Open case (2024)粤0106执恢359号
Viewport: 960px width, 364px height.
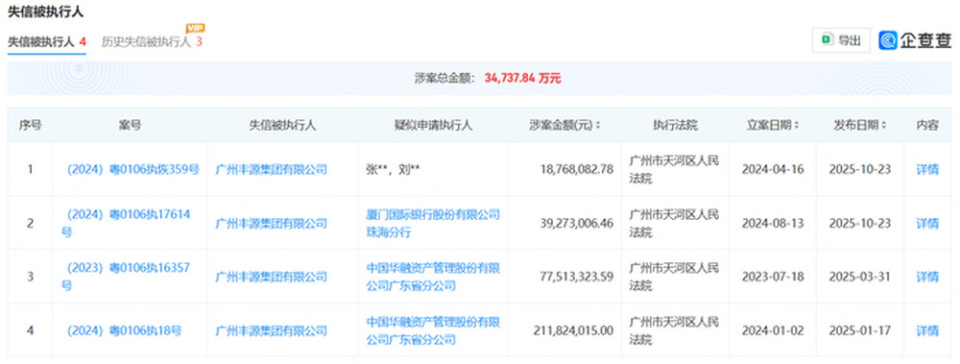(x=133, y=169)
